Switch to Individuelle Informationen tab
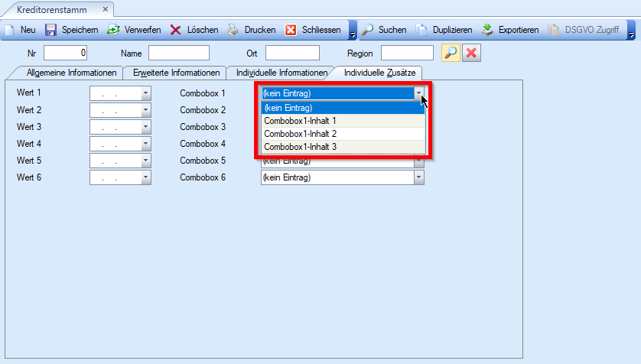Screen dimensions: 641x364 tap(281, 73)
